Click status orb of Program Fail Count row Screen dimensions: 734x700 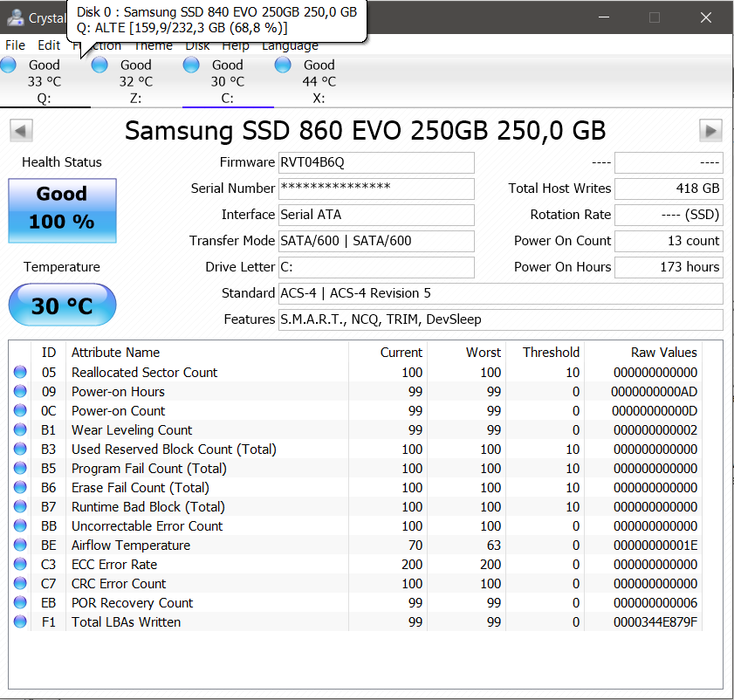tap(20, 468)
